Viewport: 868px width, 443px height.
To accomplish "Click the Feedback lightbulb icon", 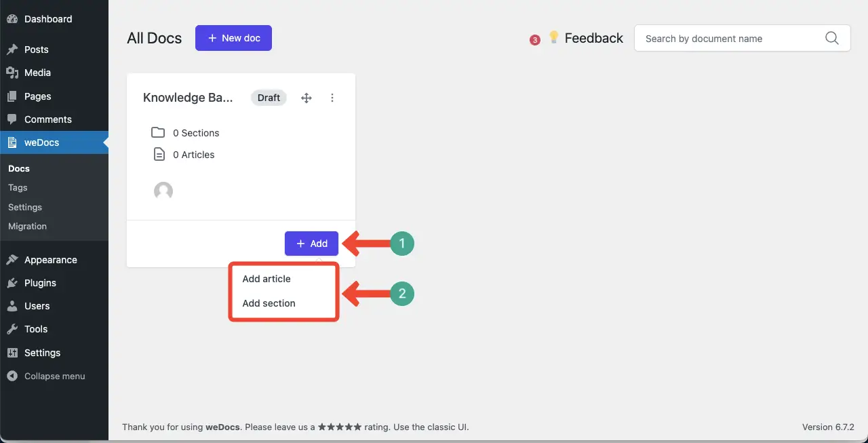I will tap(553, 37).
